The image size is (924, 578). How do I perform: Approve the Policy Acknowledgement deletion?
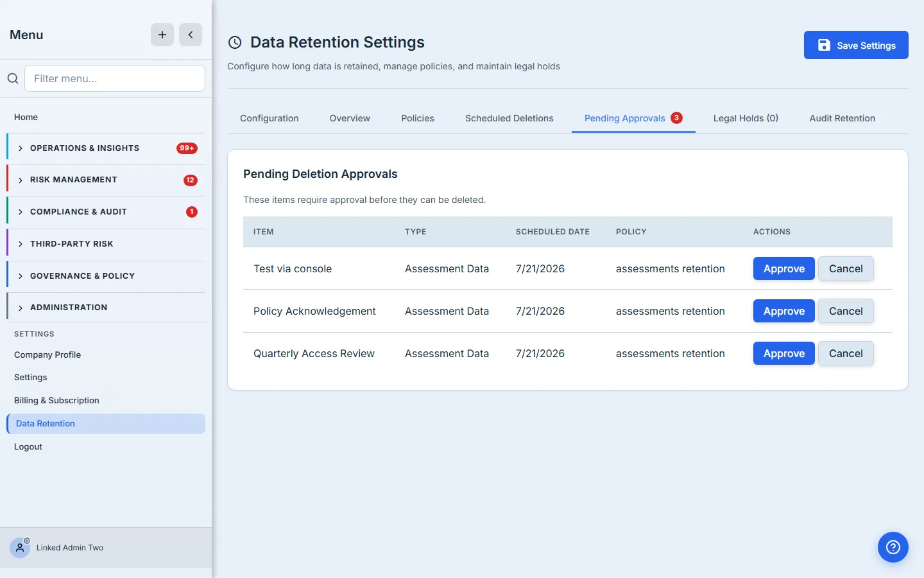tap(784, 311)
